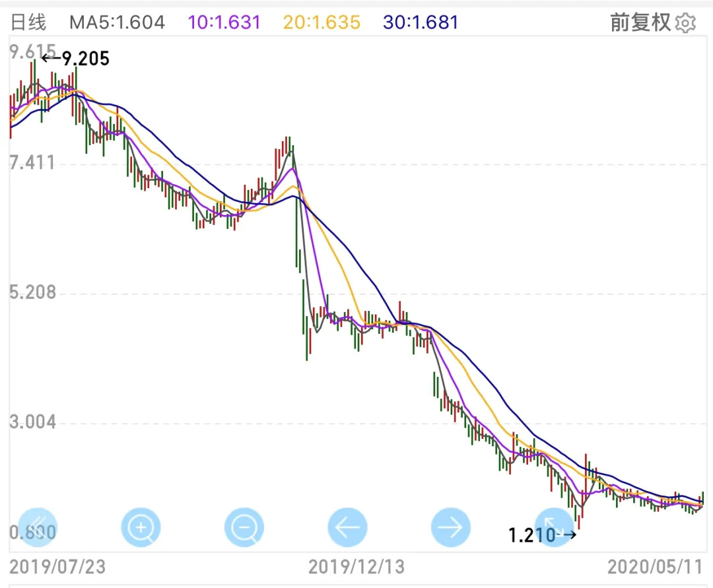Tap the MA5:1.604 indicator label
Viewport: 713px width, 588px height.
click(117, 22)
